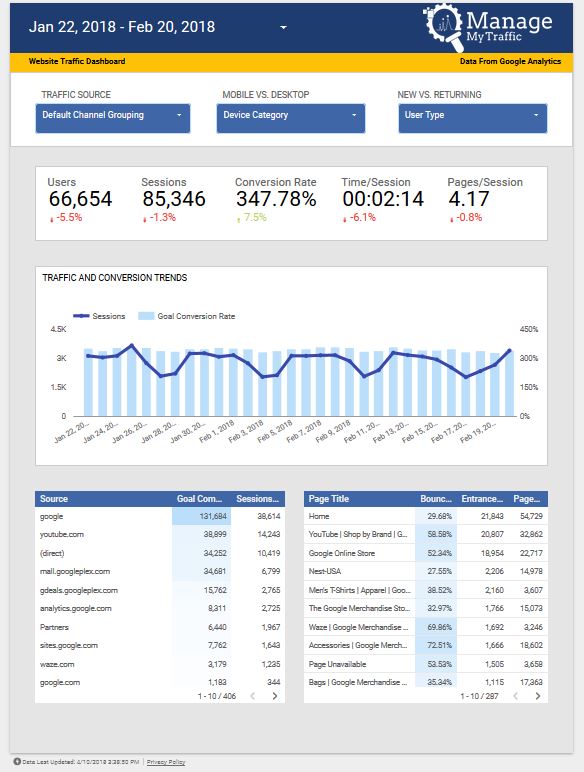Select the Bags | Google Merchandise row

coord(426,682)
